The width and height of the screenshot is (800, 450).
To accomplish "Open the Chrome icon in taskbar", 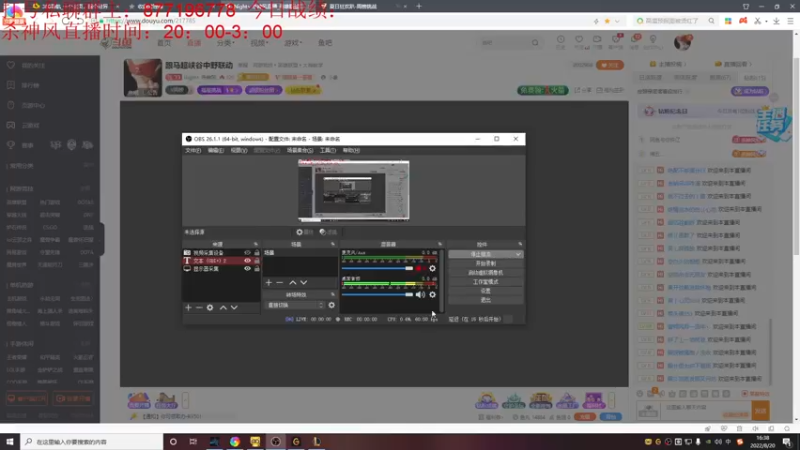I will (x=235, y=442).
